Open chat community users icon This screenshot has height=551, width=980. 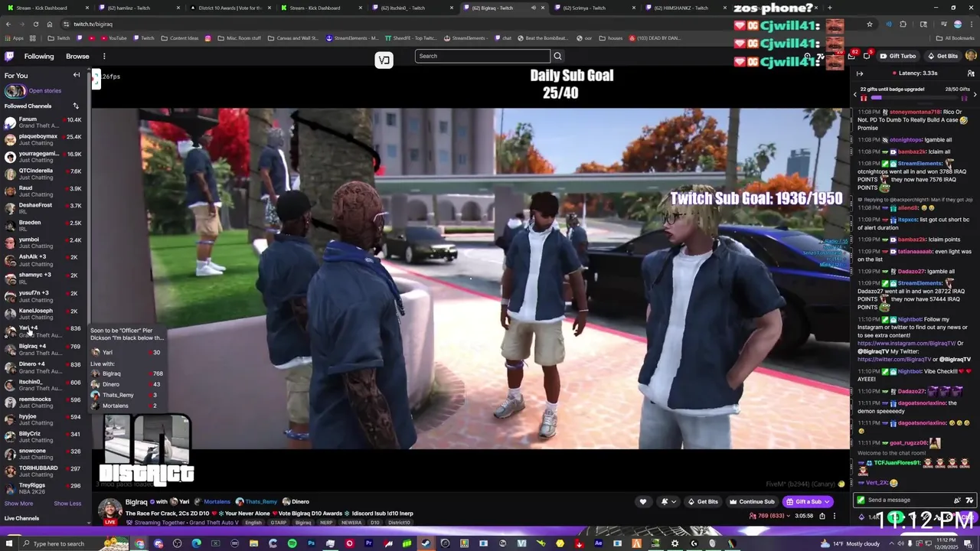[971, 73]
